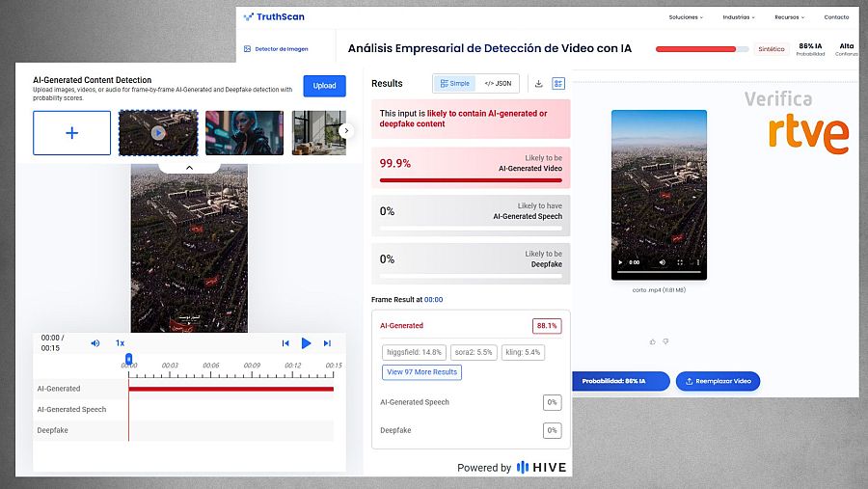Click the Hive video preview frame

click(189, 248)
